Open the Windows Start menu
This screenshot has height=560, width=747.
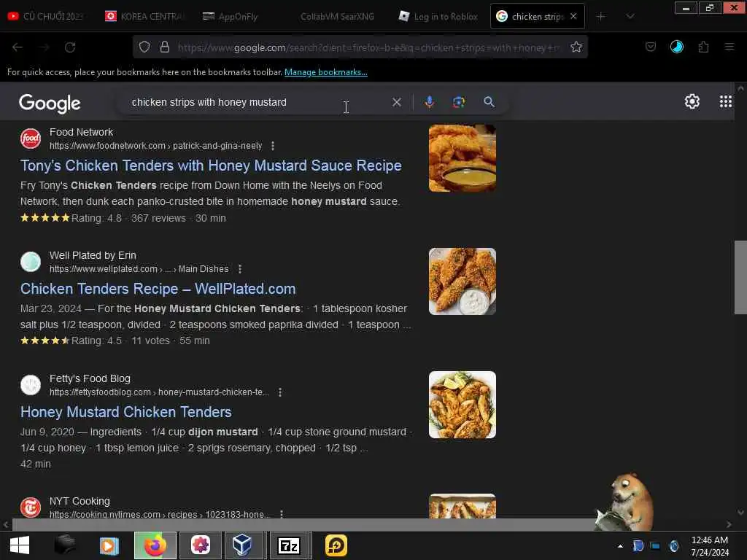coord(20,545)
